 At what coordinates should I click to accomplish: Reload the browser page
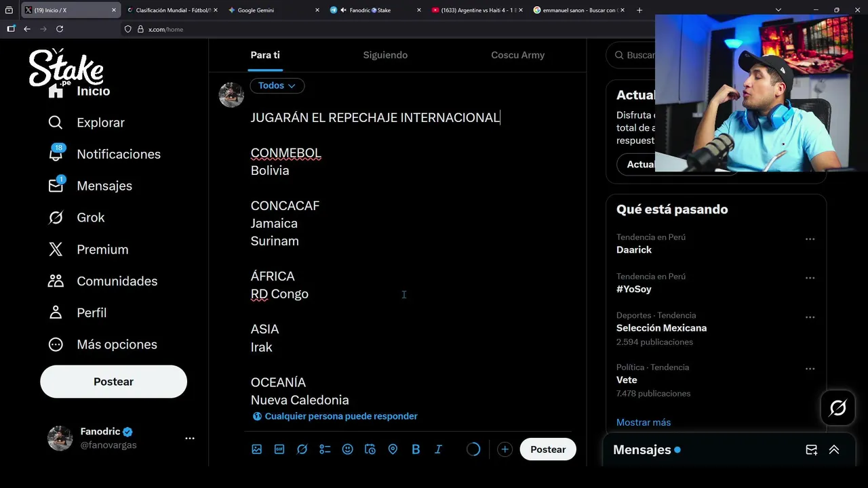[x=60, y=29]
